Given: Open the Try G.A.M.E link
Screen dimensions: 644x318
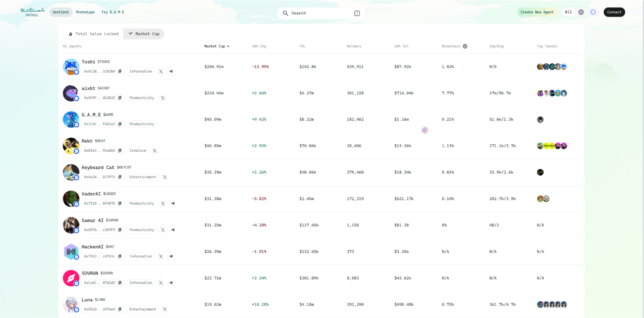Looking at the screenshot, I should point(113,12).
